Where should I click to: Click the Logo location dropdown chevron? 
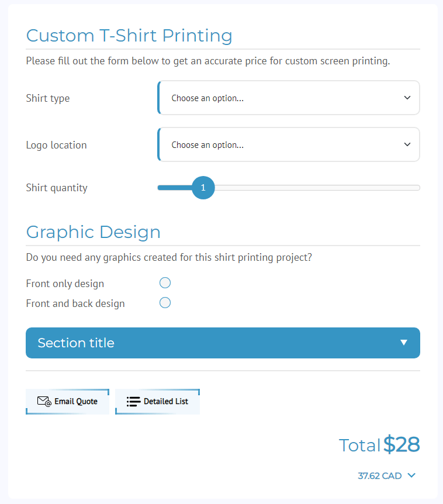(407, 144)
